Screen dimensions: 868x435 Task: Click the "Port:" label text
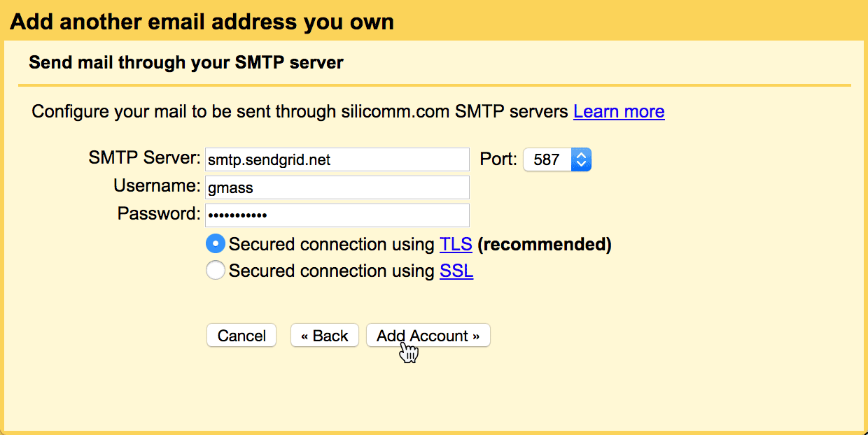click(498, 159)
